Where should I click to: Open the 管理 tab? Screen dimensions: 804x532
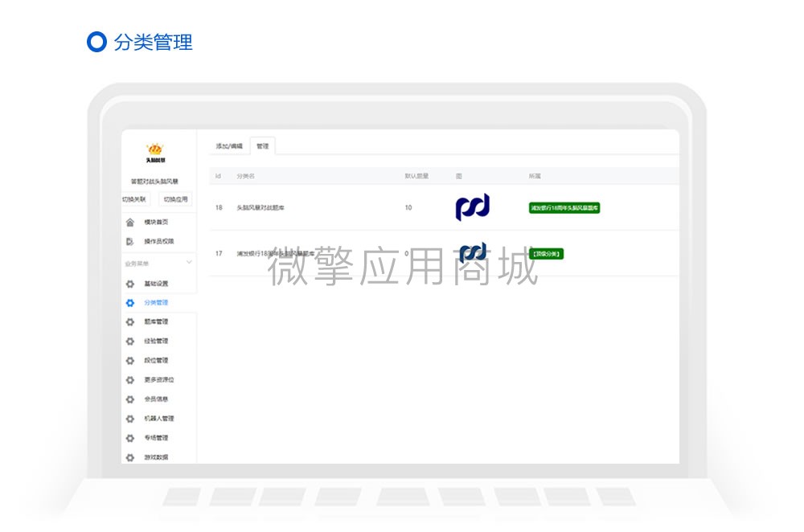pyautogui.click(x=262, y=145)
